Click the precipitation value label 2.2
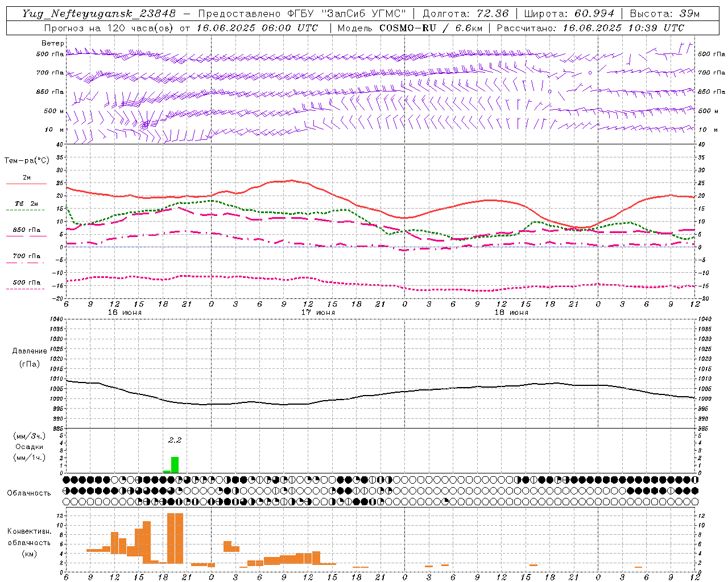This screenshot has height=582, width=728. (x=175, y=440)
